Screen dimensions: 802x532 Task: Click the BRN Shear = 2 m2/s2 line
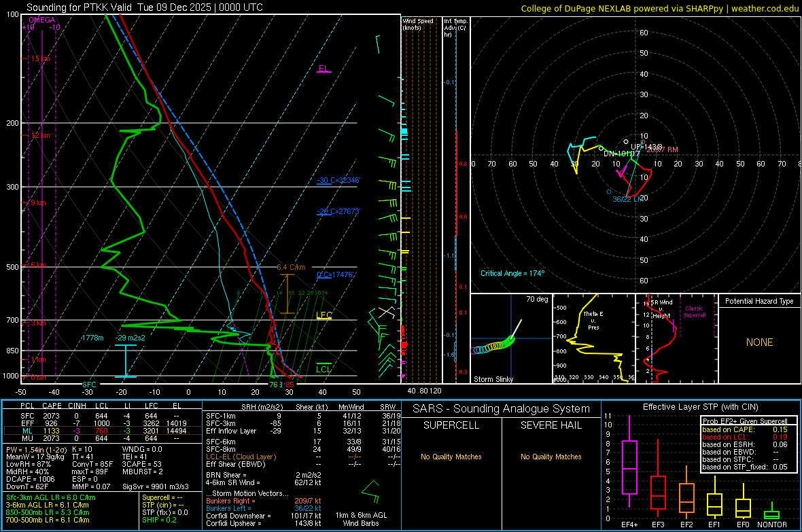(x=264, y=475)
